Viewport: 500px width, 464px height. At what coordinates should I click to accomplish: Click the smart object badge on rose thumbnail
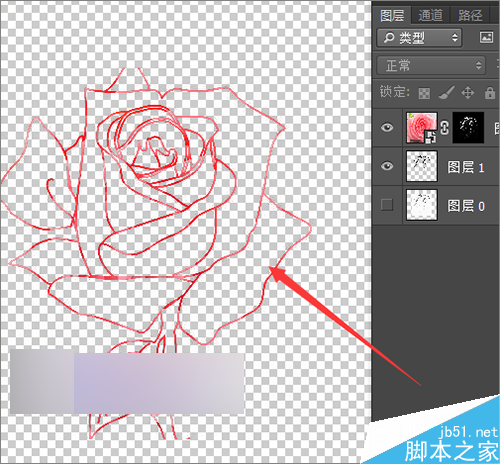[x=430, y=137]
